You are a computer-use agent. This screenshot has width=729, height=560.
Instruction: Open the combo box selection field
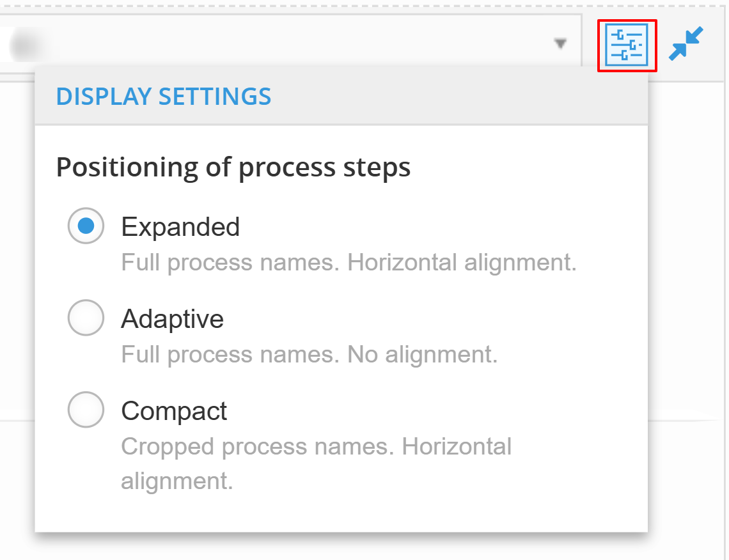point(290,44)
